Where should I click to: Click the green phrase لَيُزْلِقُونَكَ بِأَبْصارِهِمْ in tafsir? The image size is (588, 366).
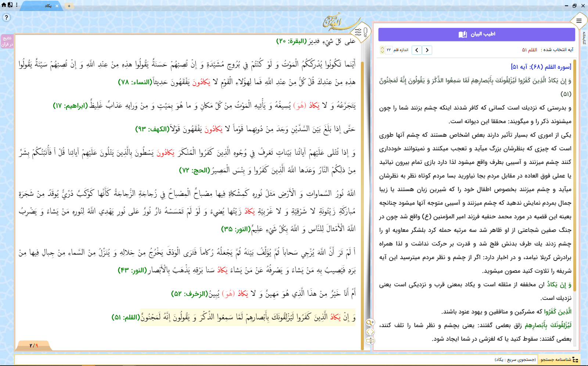click(548, 325)
